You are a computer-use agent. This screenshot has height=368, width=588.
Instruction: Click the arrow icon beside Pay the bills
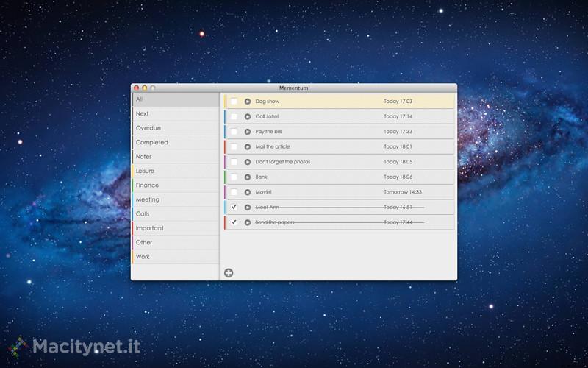click(248, 132)
